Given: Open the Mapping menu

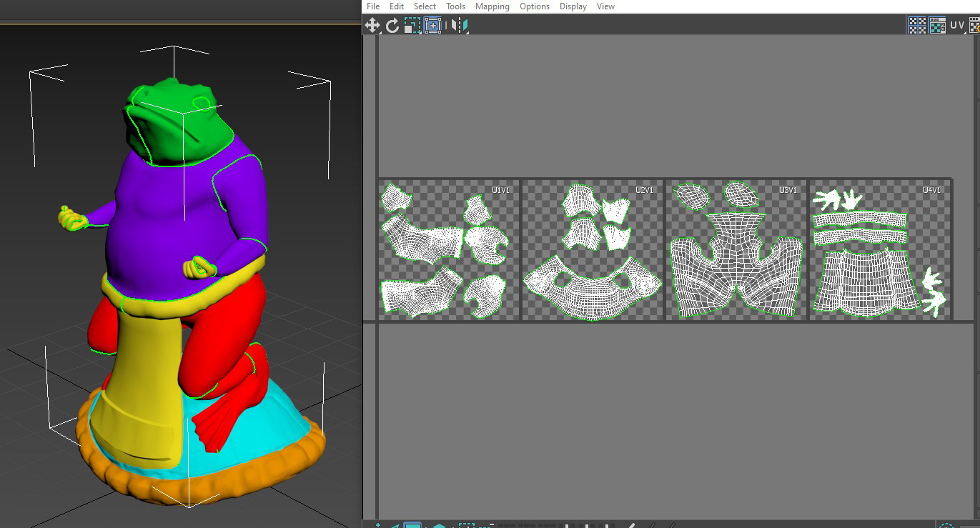Looking at the screenshot, I should [493, 6].
